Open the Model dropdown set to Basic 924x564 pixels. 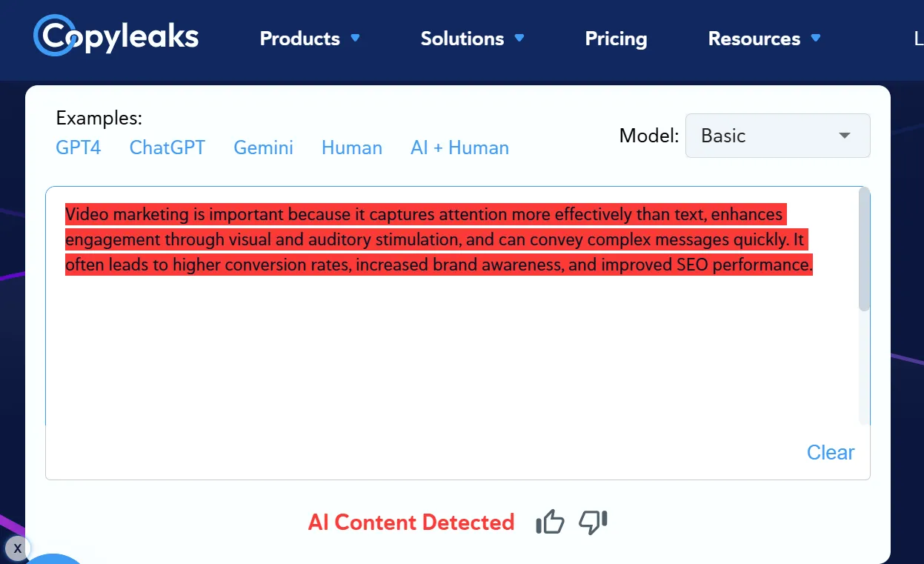click(777, 136)
